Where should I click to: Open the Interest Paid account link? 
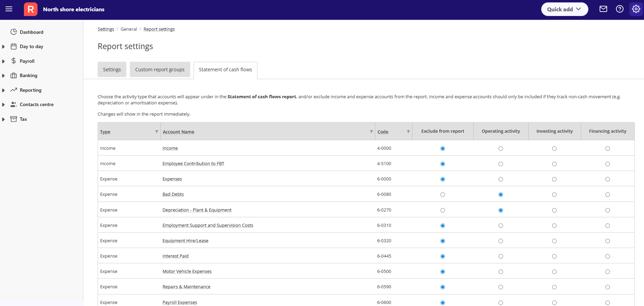pos(176,256)
